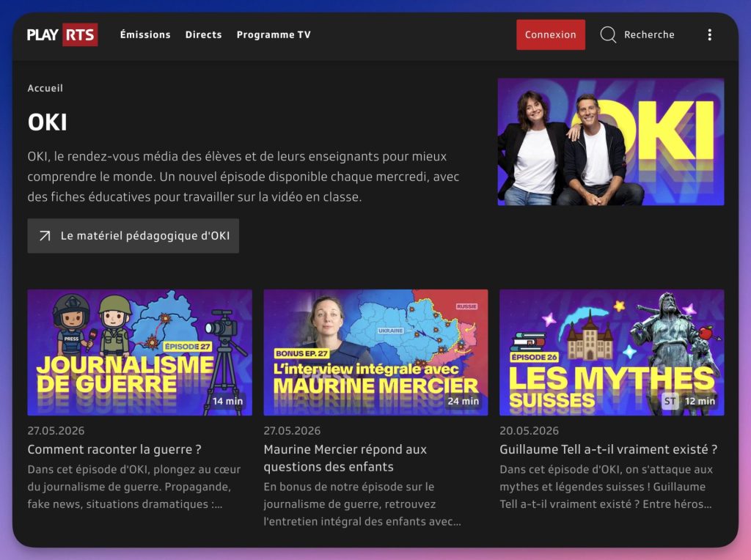Open 'Guillaume Tell a-t-il vraiment existé ?' title
751x560 pixels.
(x=608, y=449)
